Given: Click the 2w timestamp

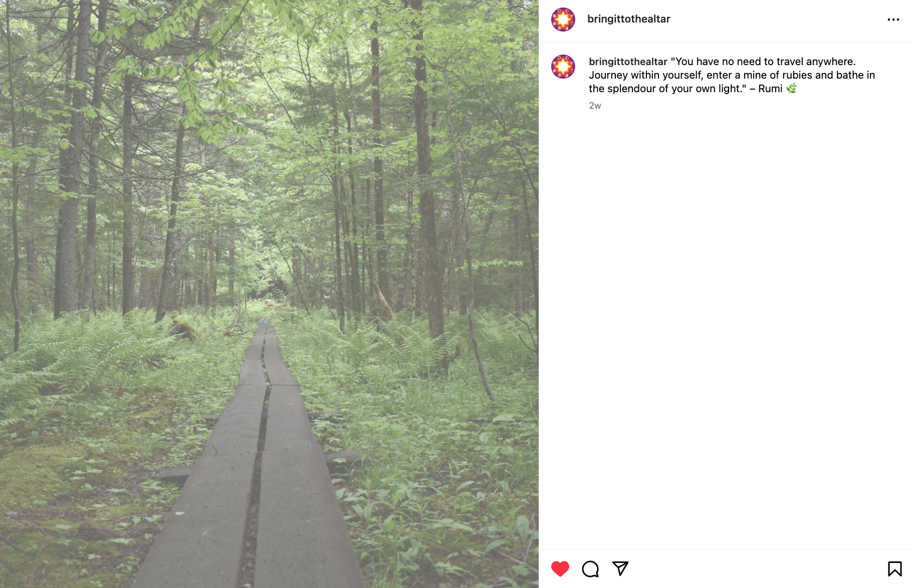Looking at the screenshot, I should (595, 106).
